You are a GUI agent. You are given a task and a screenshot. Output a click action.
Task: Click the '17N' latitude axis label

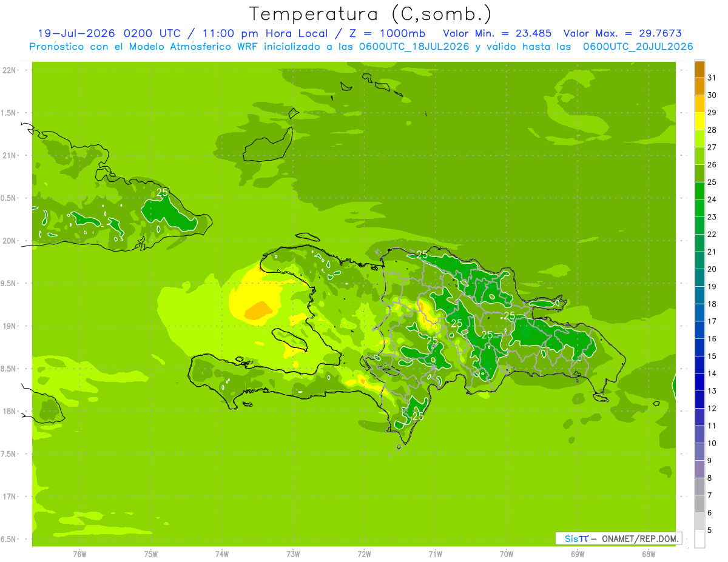point(9,497)
